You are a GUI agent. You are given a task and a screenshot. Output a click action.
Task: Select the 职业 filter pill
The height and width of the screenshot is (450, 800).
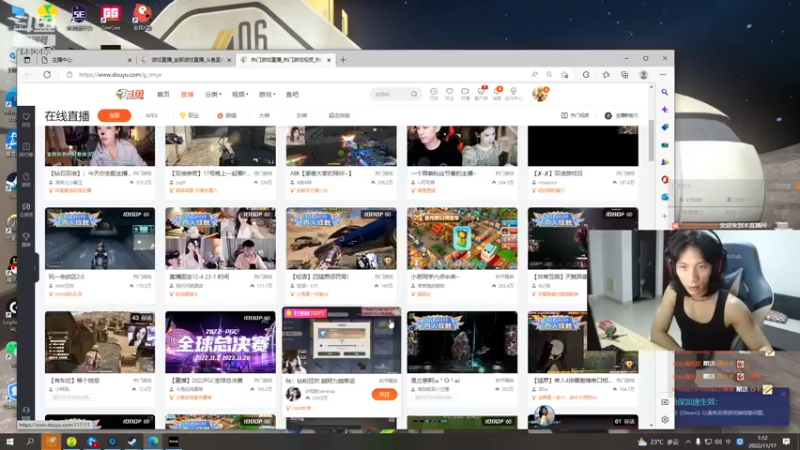coord(189,115)
